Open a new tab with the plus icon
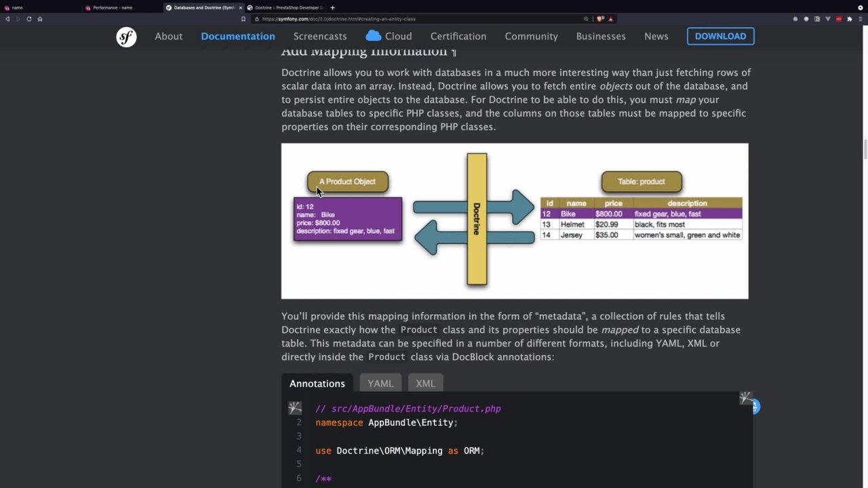This screenshot has height=488, width=868. click(x=332, y=7)
